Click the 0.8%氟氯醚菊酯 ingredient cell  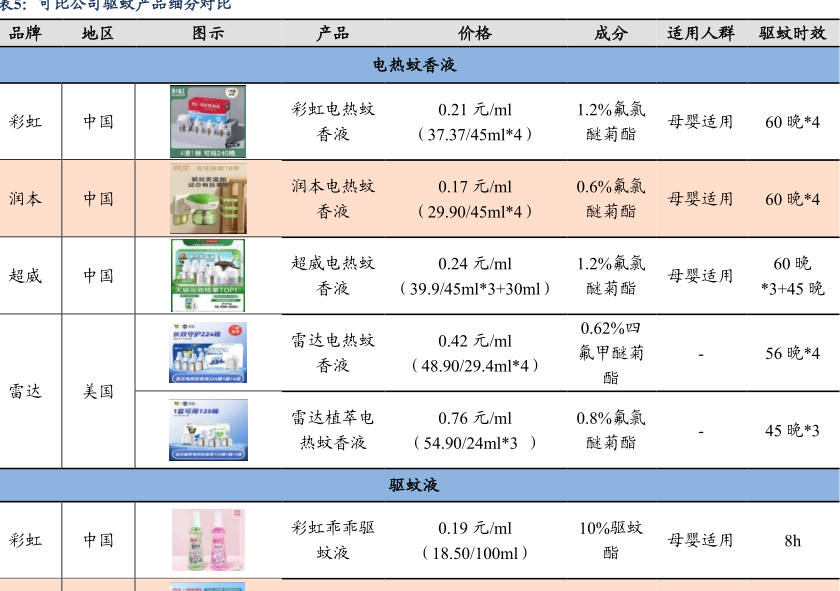click(x=611, y=430)
